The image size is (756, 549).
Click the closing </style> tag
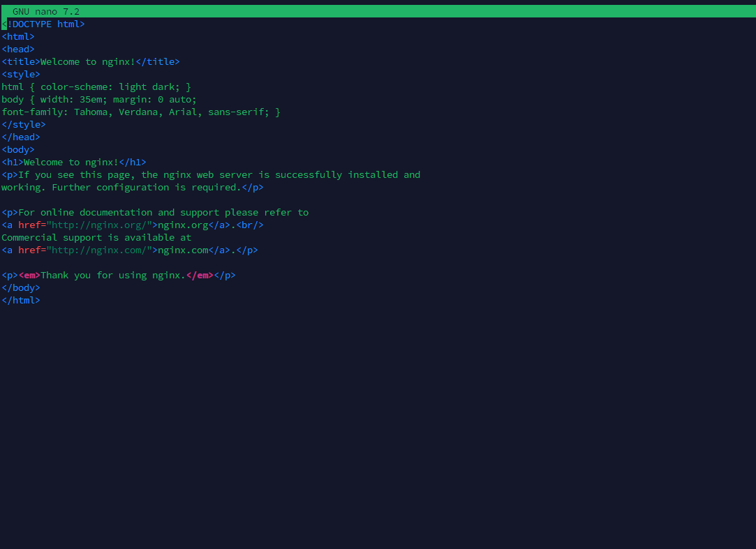pos(24,125)
